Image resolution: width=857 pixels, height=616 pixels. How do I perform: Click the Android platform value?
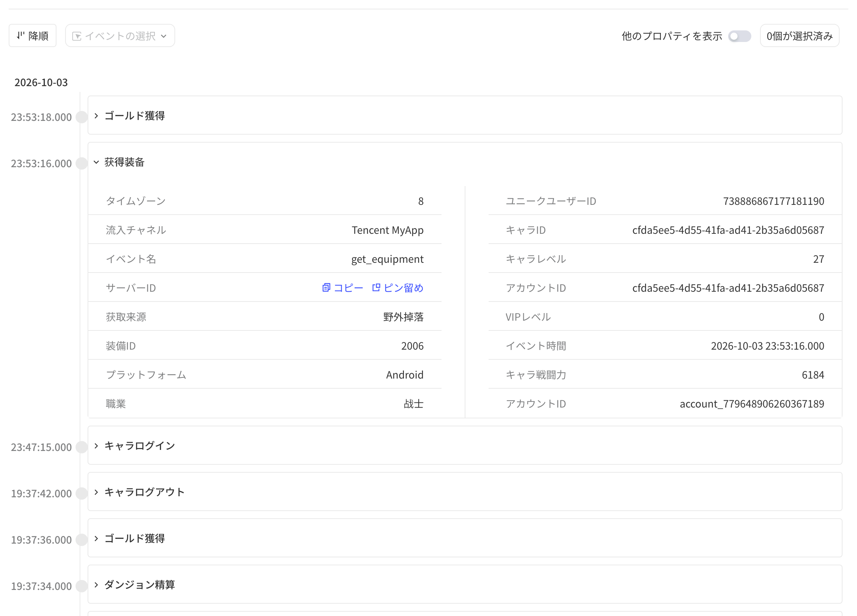405,375
